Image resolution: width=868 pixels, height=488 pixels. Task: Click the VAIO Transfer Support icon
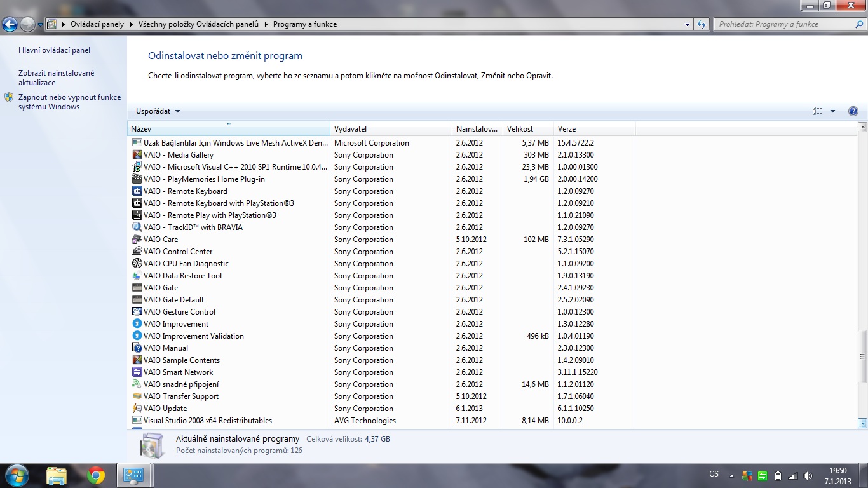(x=137, y=396)
